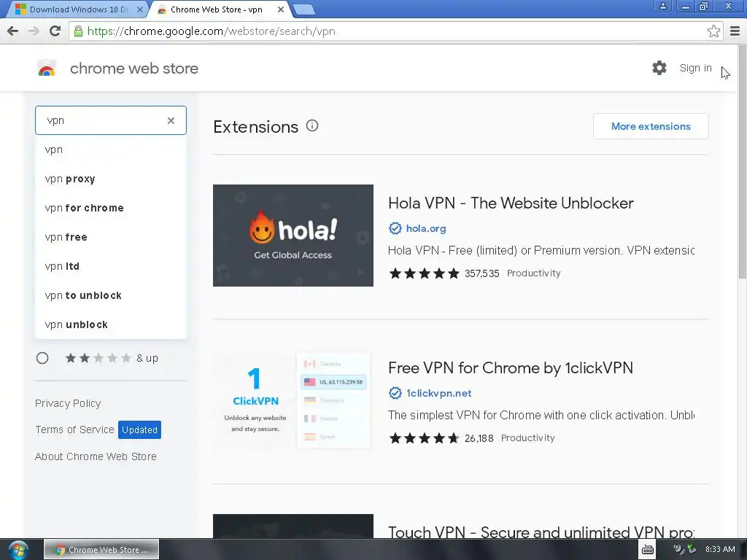This screenshot has width=747, height=560.
Task: Click the More extensions button
Action: tap(651, 126)
